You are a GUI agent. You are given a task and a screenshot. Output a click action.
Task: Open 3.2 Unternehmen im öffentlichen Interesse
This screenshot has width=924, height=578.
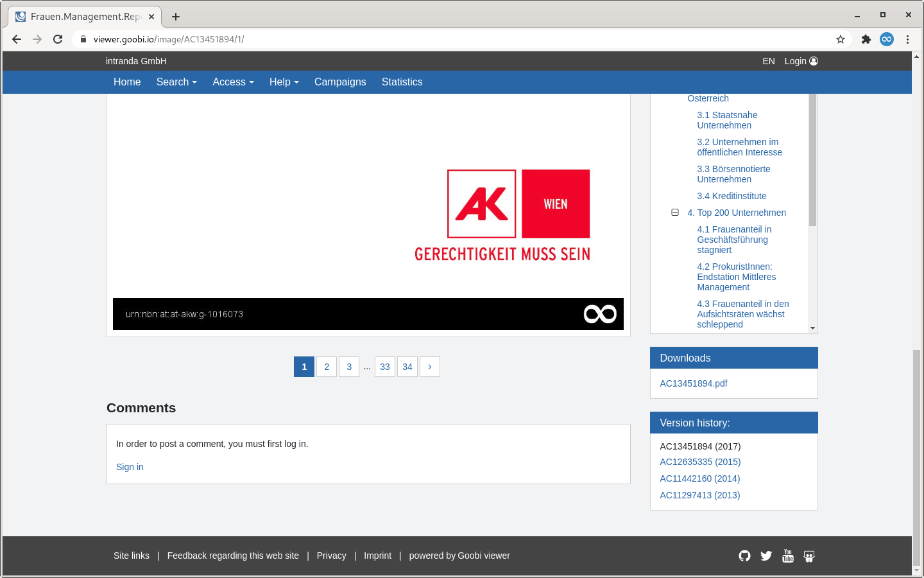point(740,147)
